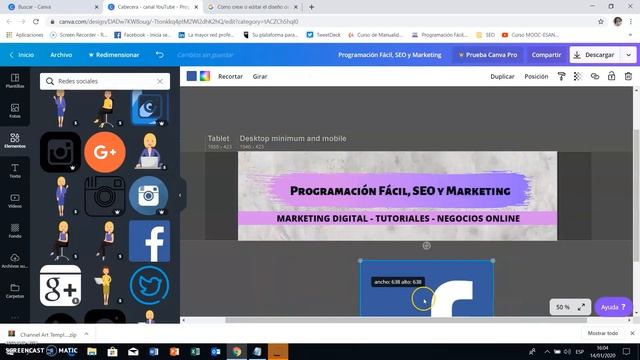Click Girar in the toolbar
This screenshot has width=640, height=360.
(x=260, y=76)
